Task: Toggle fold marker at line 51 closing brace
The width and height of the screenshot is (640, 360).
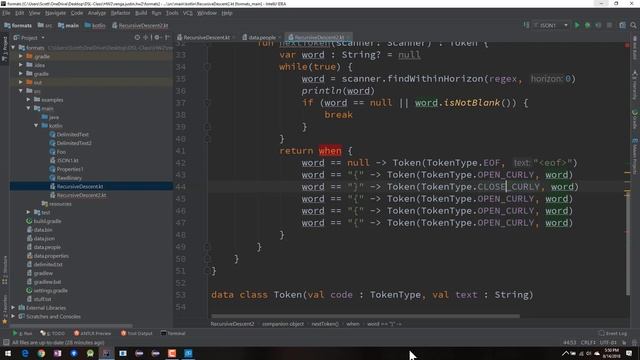Action: click(x=207, y=271)
